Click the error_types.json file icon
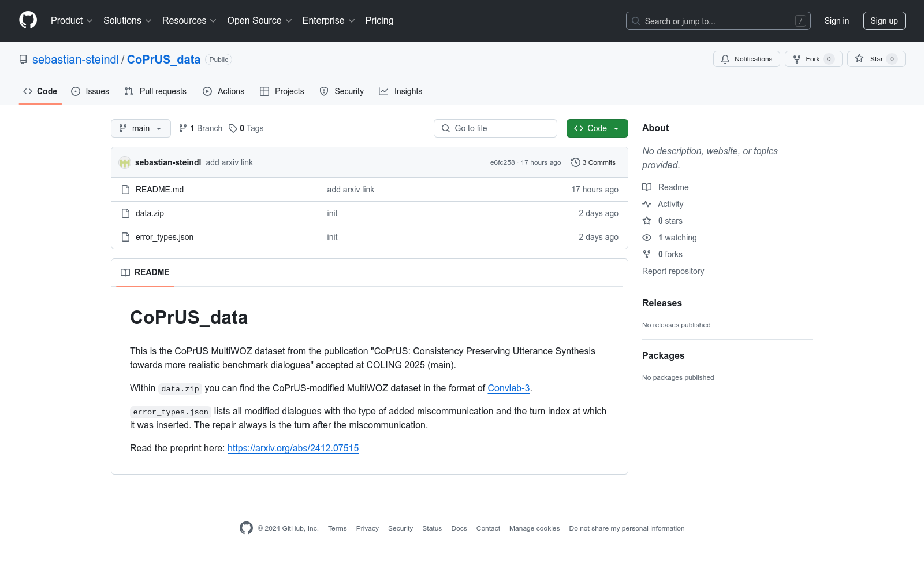The width and height of the screenshot is (924, 578). point(126,237)
